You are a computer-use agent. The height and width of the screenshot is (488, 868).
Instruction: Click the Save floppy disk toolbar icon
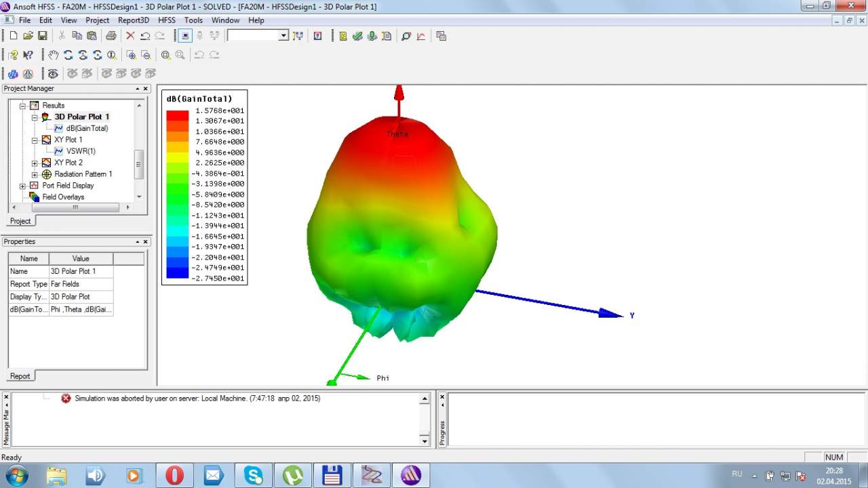point(42,36)
